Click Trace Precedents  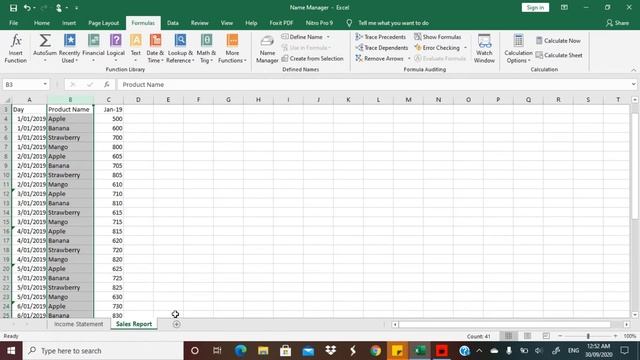pos(380,37)
